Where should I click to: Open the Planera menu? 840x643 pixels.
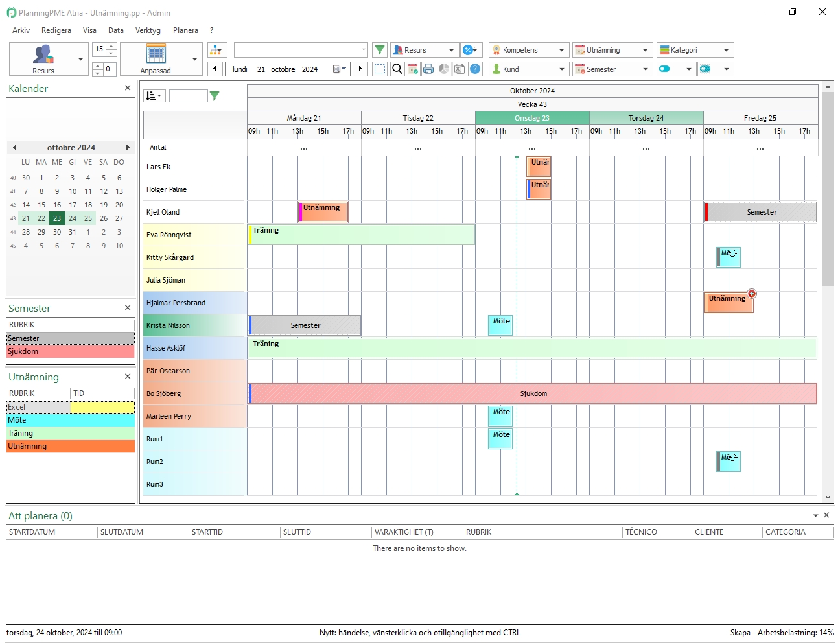[185, 30]
